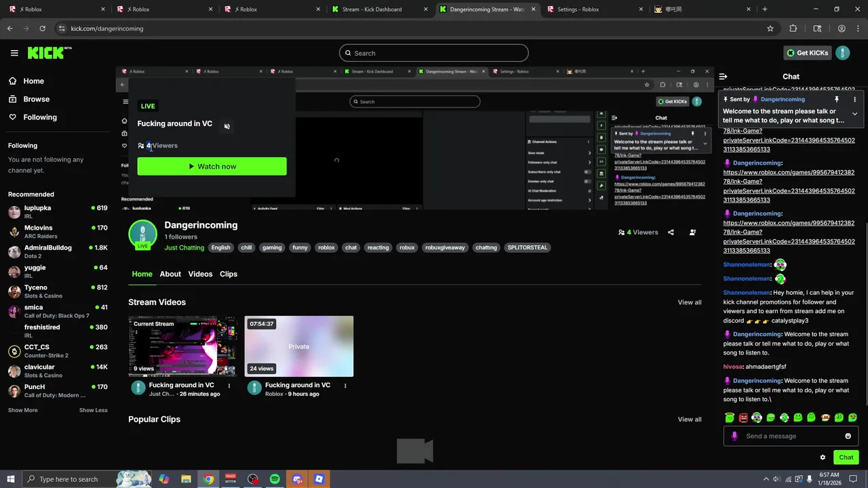Switch to the About tab
This screenshot has width=868, height=488.
[170, 274]
